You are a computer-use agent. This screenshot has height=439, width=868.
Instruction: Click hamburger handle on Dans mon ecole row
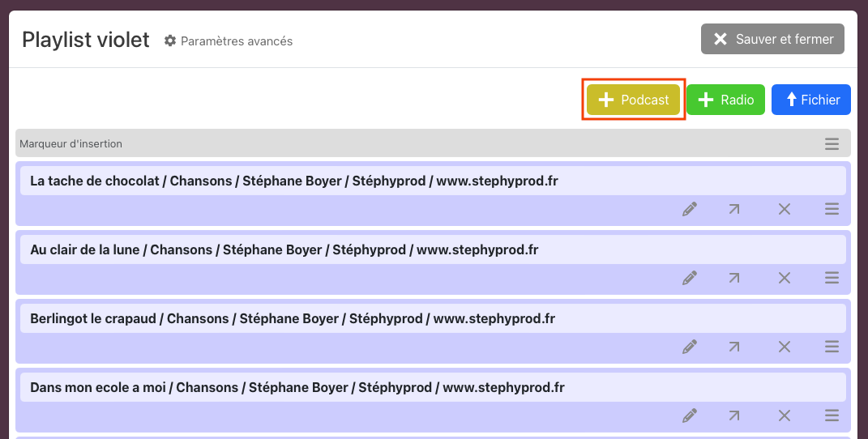pos(832,416)
